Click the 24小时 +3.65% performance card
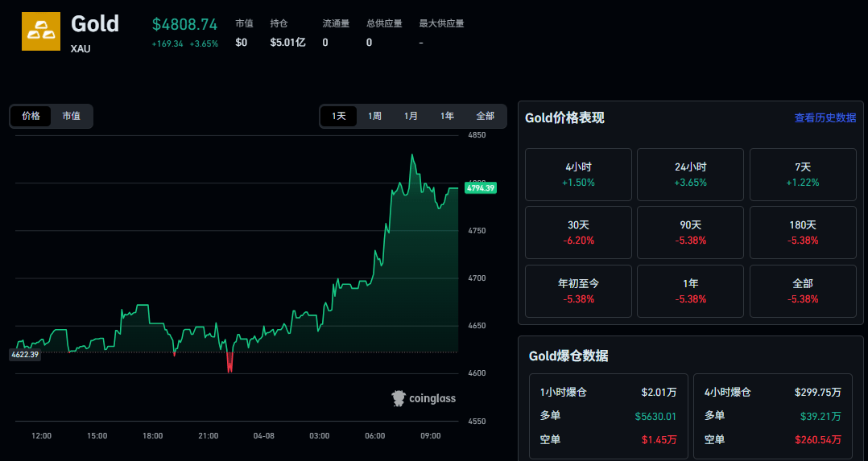Image resolution: width=868 pixels, height=461 pixels. 690,175
